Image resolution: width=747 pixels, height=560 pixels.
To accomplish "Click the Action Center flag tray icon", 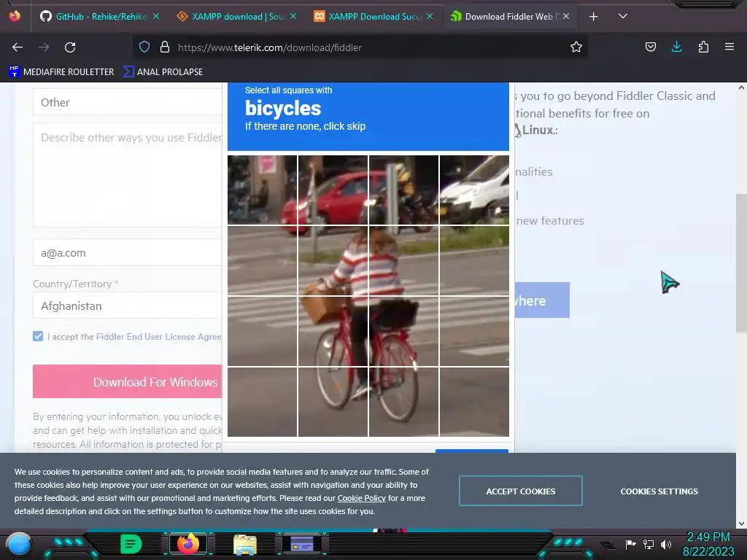I will tap(631, 544).
